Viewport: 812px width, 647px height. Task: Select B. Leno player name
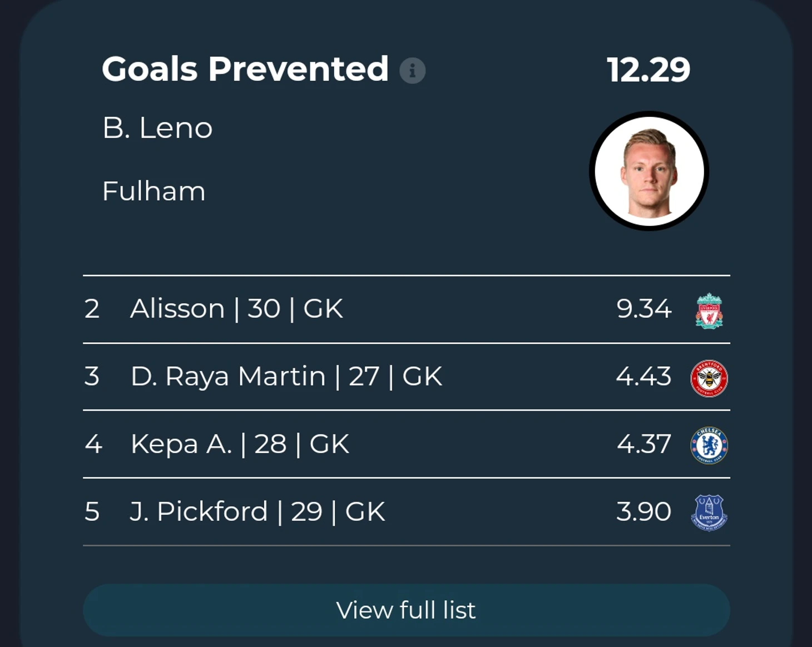click(157, 128)
